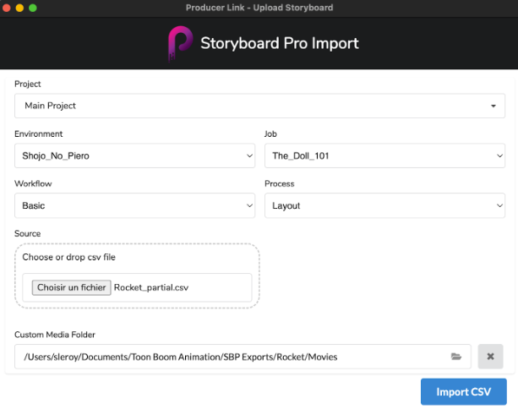Clear the custom media folder with X
This screenshot has height=420, width=518.
491,357
